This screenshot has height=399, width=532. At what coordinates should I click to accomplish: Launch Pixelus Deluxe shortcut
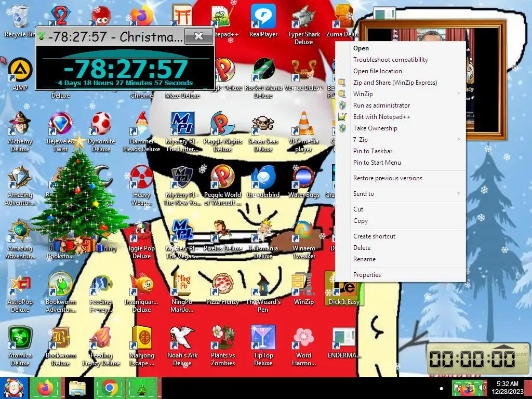pos(222,235)
